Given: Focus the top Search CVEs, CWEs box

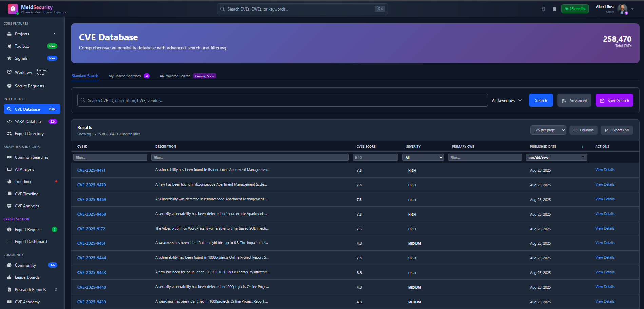Looking at the screenshot, I should 302,9.
